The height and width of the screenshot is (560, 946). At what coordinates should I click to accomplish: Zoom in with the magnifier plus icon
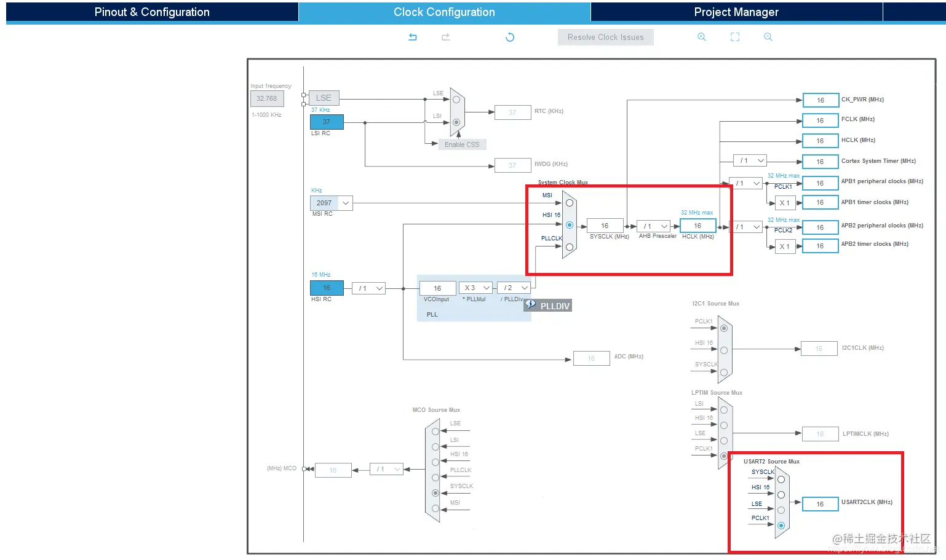point(702,37)
